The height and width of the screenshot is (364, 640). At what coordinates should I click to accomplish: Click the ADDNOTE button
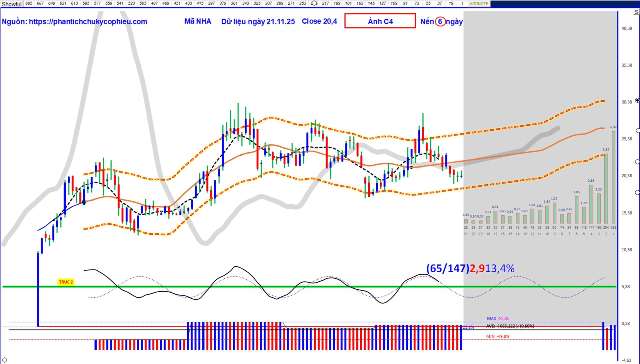(478, 4)
